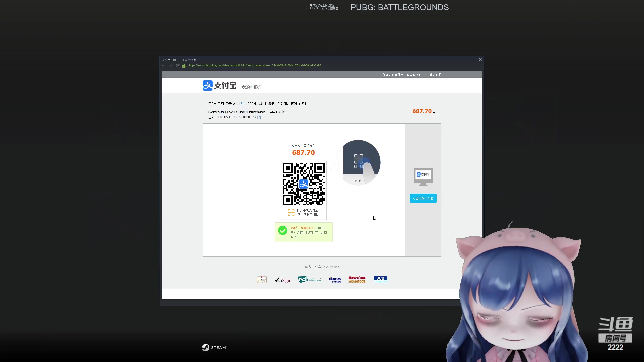This screenshot has height=362, width=644.
Task: Click the JCB J/Secure badge
Action: 380,280
